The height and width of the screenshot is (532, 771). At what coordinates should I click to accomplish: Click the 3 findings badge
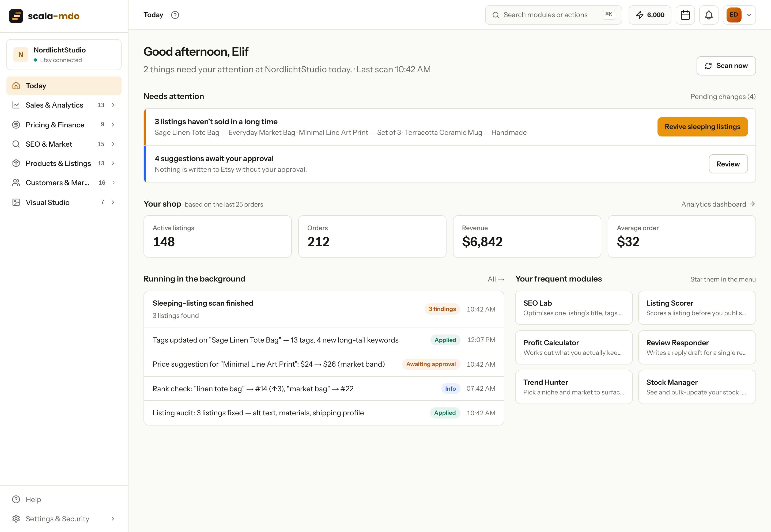click(x=442, y=309)
